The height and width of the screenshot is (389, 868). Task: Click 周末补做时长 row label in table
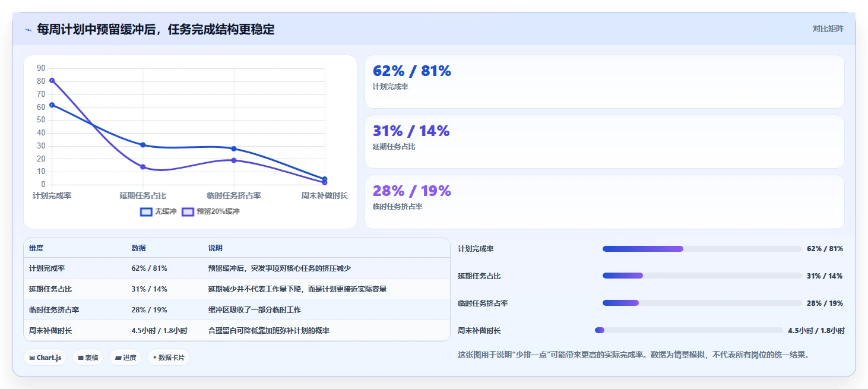tap(50, 331)
